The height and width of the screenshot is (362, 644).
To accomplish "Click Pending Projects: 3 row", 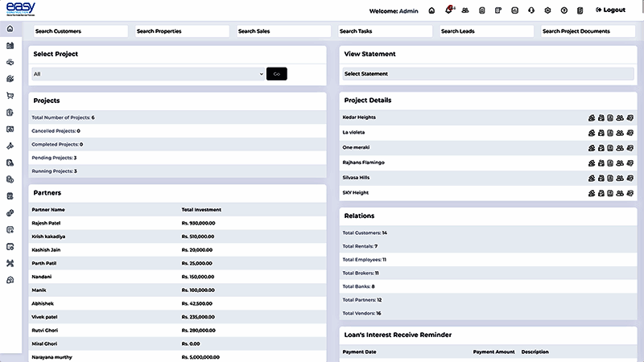I will click(x=177, y=158).
